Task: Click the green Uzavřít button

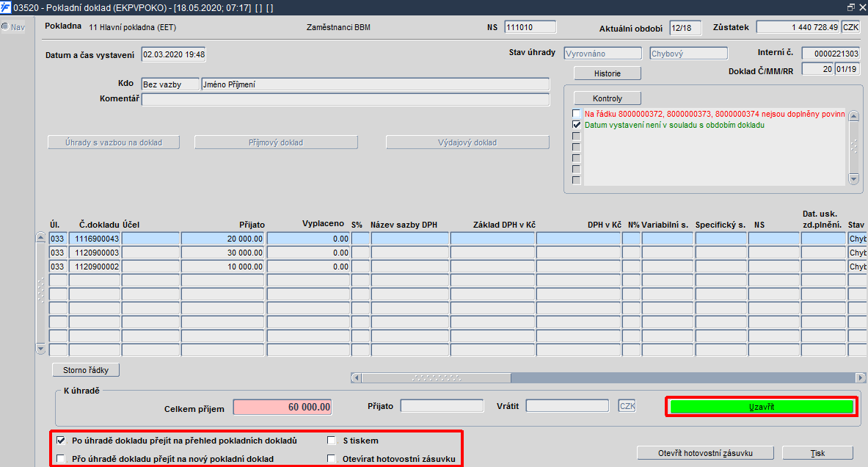Action: coord(762,407)
